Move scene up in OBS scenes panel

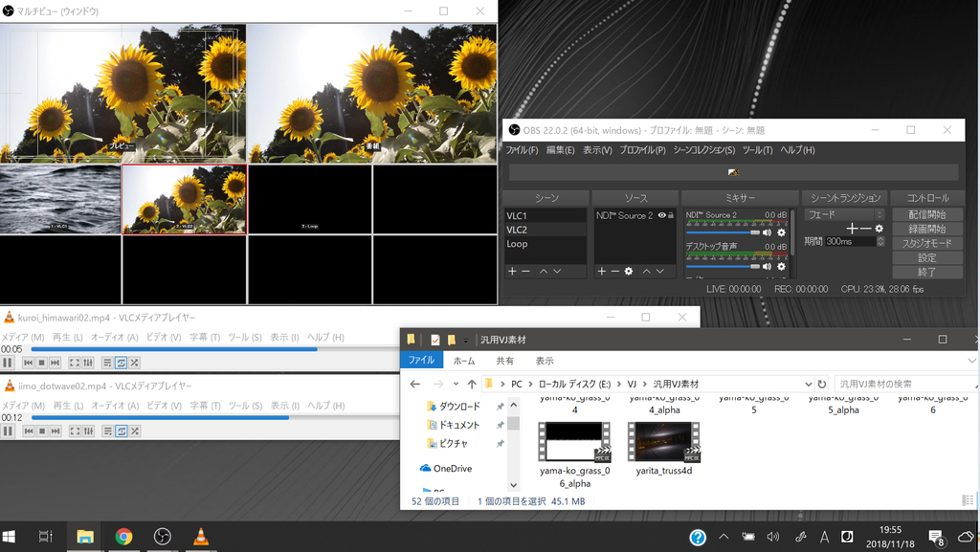pyautogui.click(x=544, y=271)
